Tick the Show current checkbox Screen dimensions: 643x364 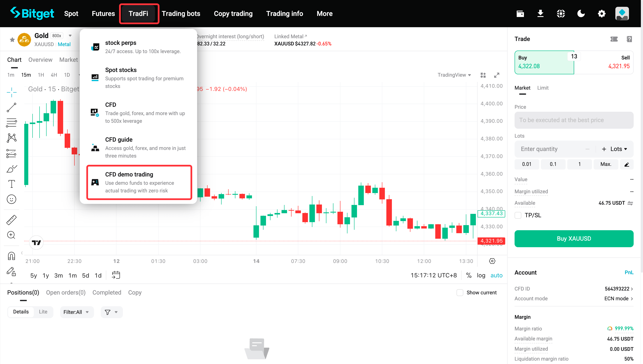click(460, 292)
